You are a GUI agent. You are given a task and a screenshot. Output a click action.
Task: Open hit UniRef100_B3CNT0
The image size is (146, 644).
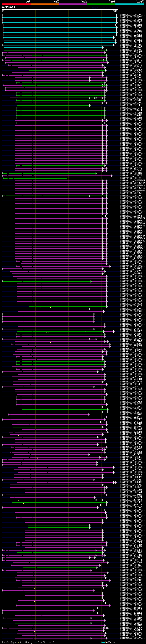(131, 65)
